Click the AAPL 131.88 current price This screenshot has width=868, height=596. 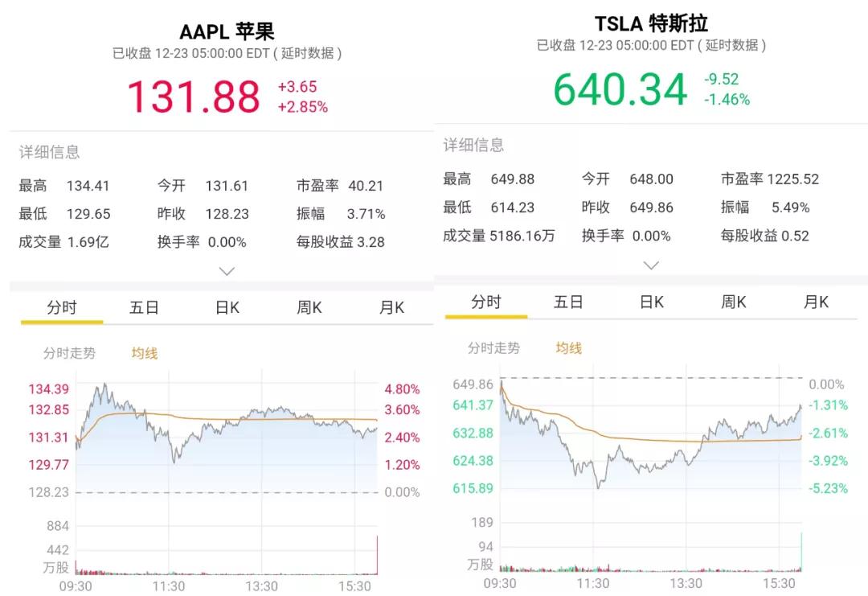pyautogui.click(x=194, y=97)
